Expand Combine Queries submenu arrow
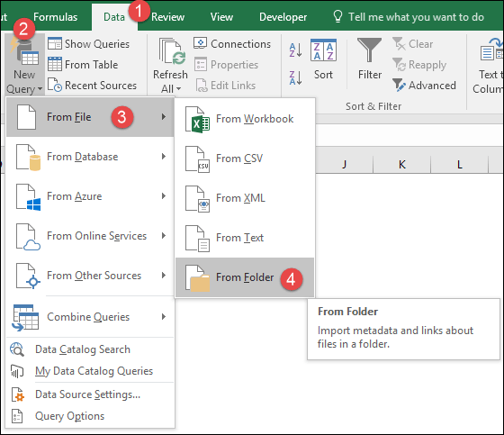The height and width of the screenshot is (435, 504). tap(164, 317)
